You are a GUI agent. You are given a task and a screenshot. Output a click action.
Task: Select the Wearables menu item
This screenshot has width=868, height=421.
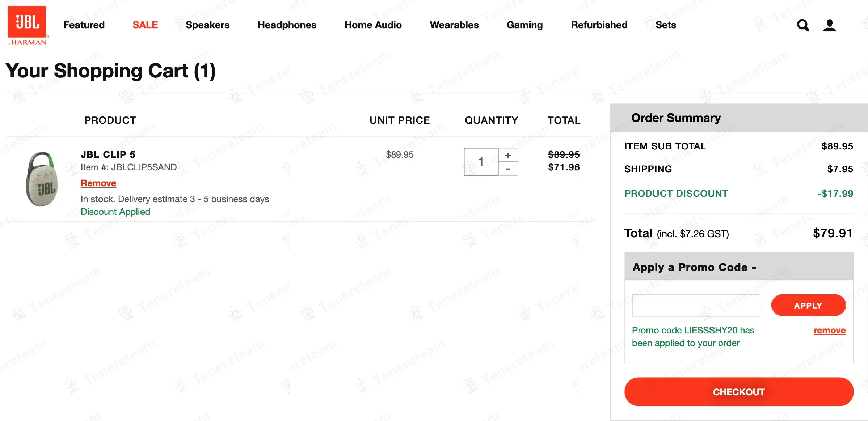454,25
